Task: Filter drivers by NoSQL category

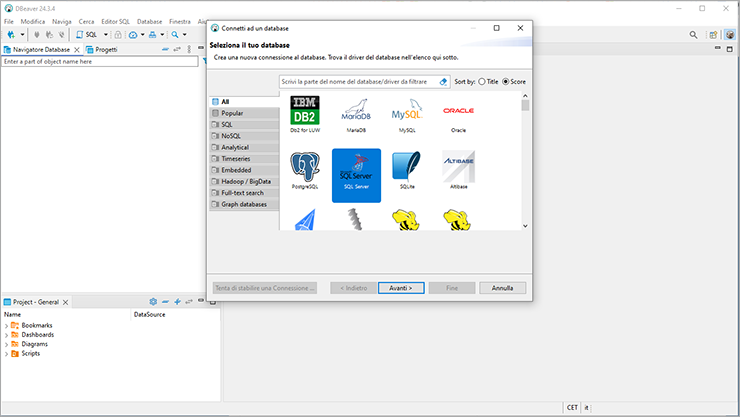Action: [244, 136]
